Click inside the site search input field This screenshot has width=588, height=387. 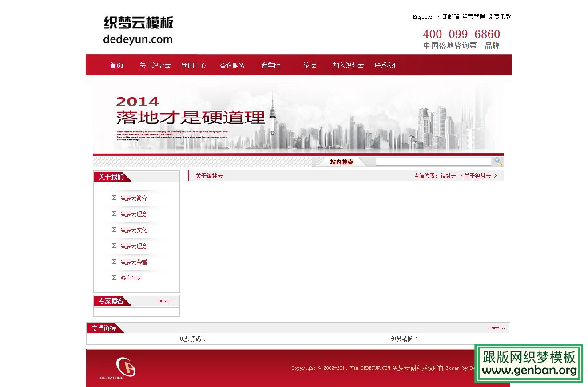pyautogui.click(x=433, y=161)
